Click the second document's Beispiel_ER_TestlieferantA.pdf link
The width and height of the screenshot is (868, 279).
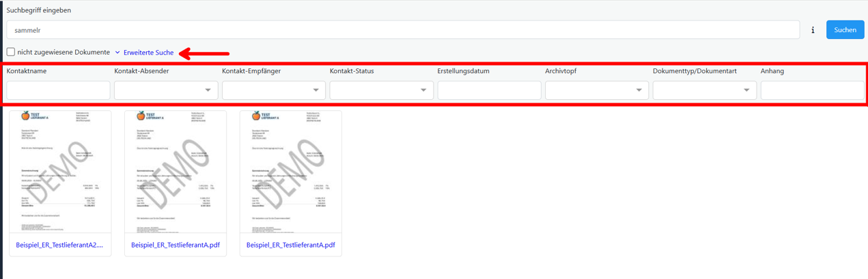pos(176,245)
